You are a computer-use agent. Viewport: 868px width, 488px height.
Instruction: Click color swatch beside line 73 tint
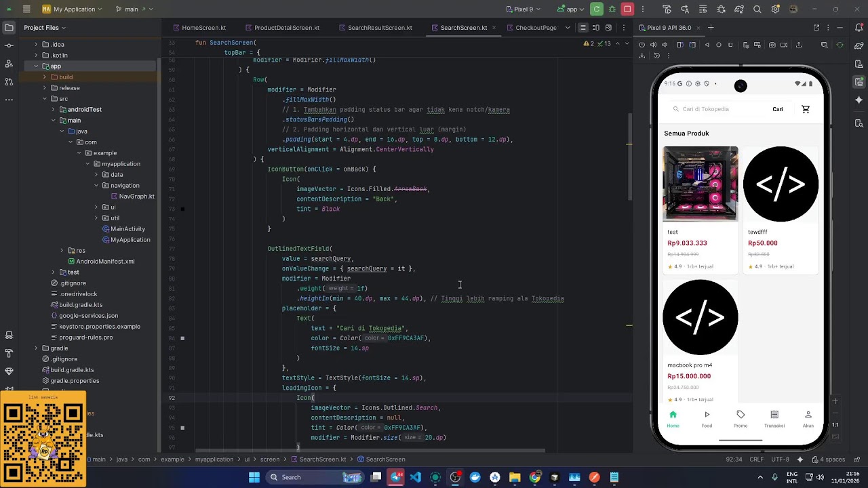(182, 209)
